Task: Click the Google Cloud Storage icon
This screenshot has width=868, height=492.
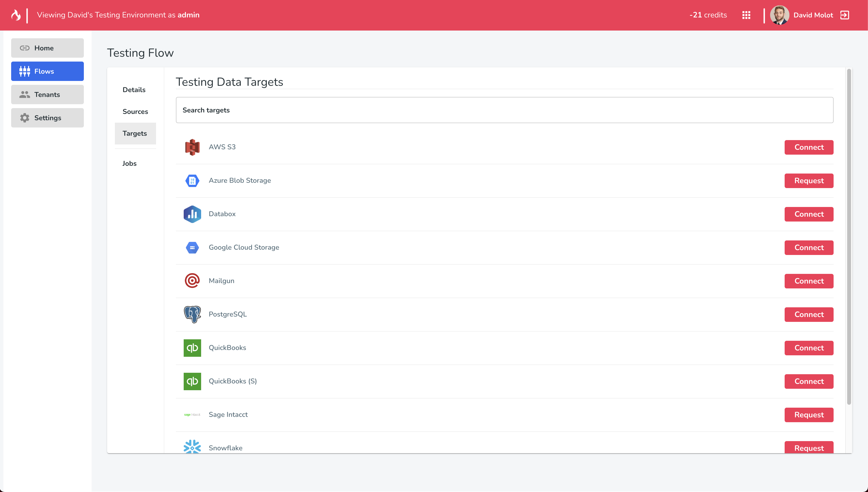Action: 192,248
